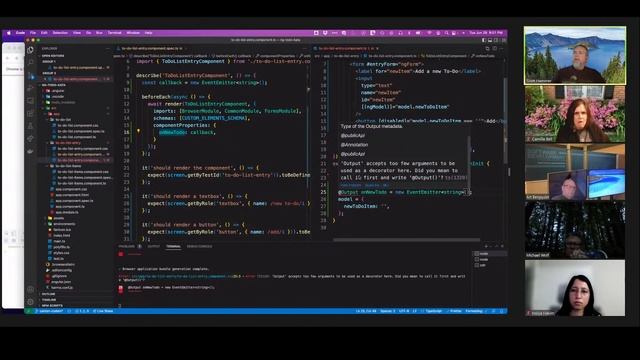Screen dimensions: 640x360
Task: Open the Testing flask view
Action: [x=31, y=126]
